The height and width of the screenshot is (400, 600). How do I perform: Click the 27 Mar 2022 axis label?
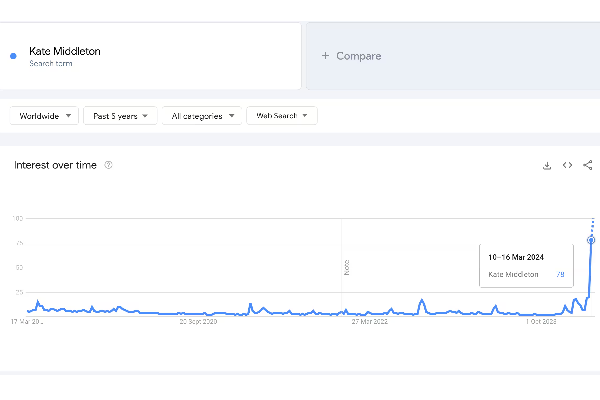pos(369,322)
